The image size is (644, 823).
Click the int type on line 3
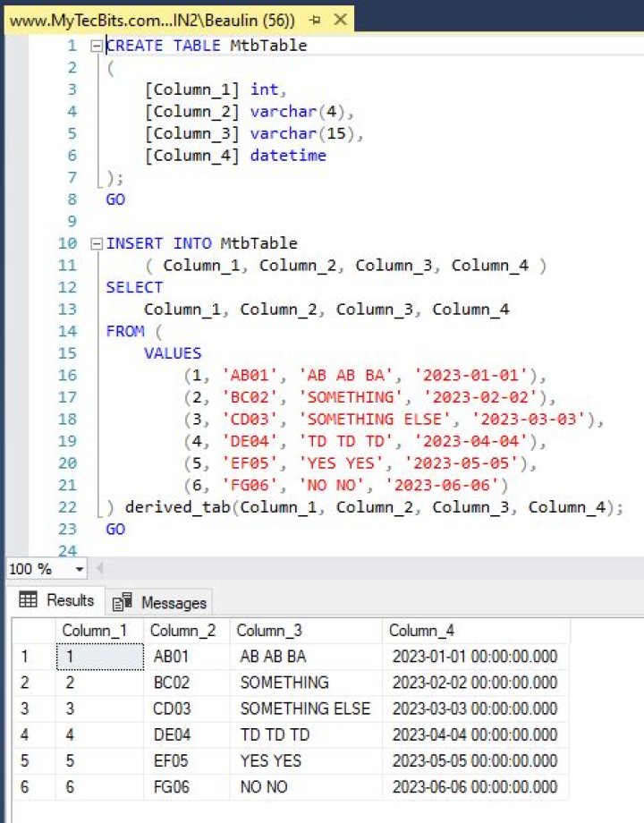(264, 89)
